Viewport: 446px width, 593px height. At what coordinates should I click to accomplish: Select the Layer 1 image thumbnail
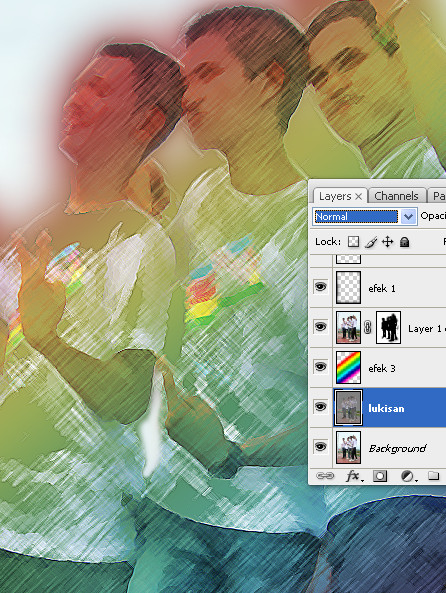click(x=348, y=328)
